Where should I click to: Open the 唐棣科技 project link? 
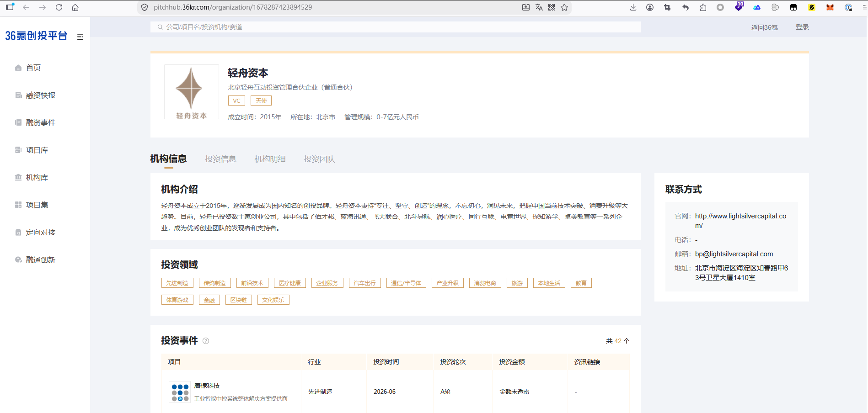(207, 386)
